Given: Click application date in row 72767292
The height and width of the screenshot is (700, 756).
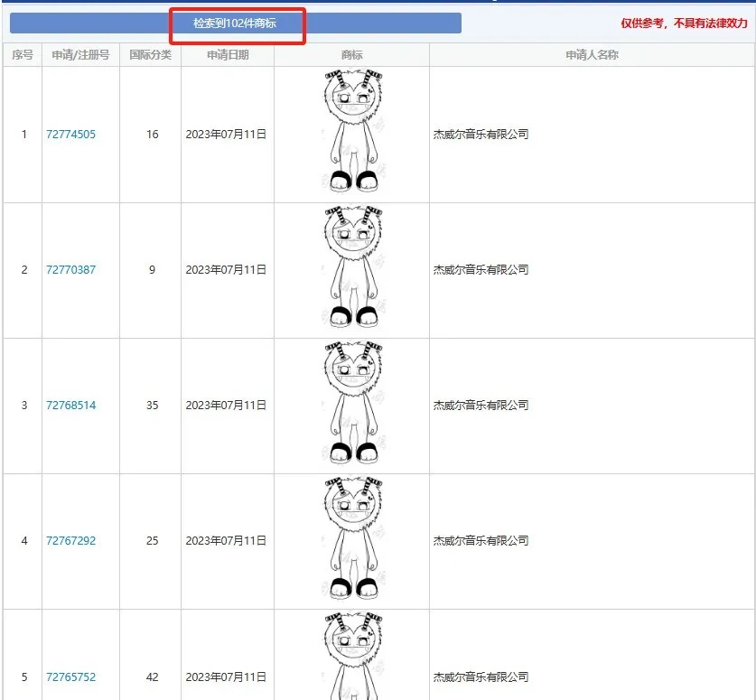Looking at the screenshot, I should (226, 540).
